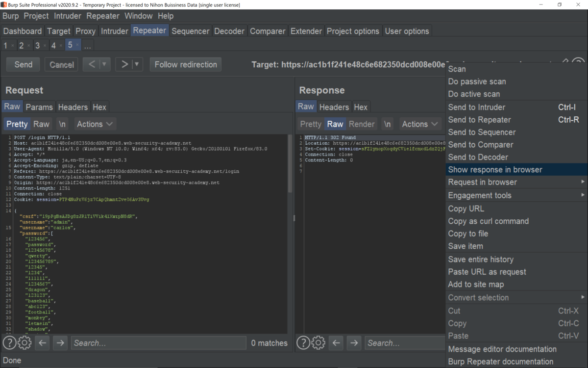Image resolution: width=588 pixels, height=368 pixels.
Task: Go to previous match in response search
Action: point(336,343)
